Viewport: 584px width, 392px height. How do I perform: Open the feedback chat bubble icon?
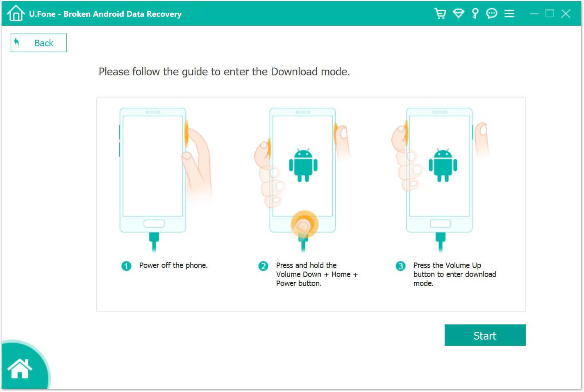click(x=491, y=14)
